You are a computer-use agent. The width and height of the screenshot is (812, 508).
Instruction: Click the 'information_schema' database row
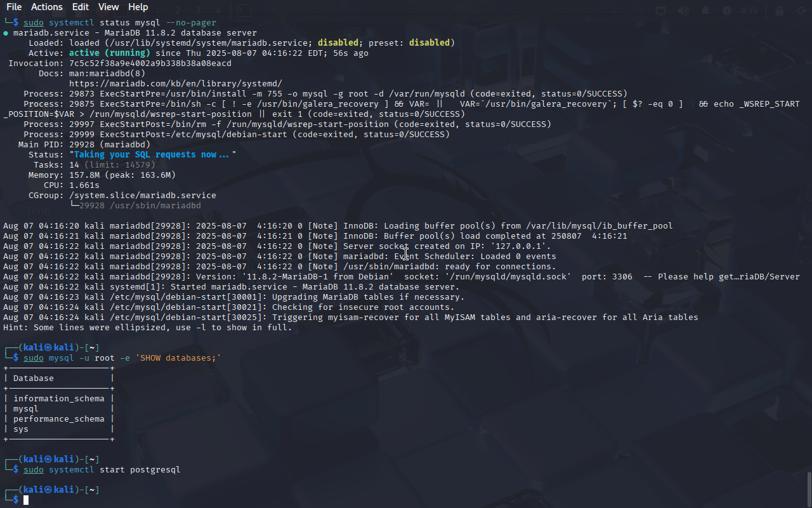pyautogui.click(x=59, y=399)
